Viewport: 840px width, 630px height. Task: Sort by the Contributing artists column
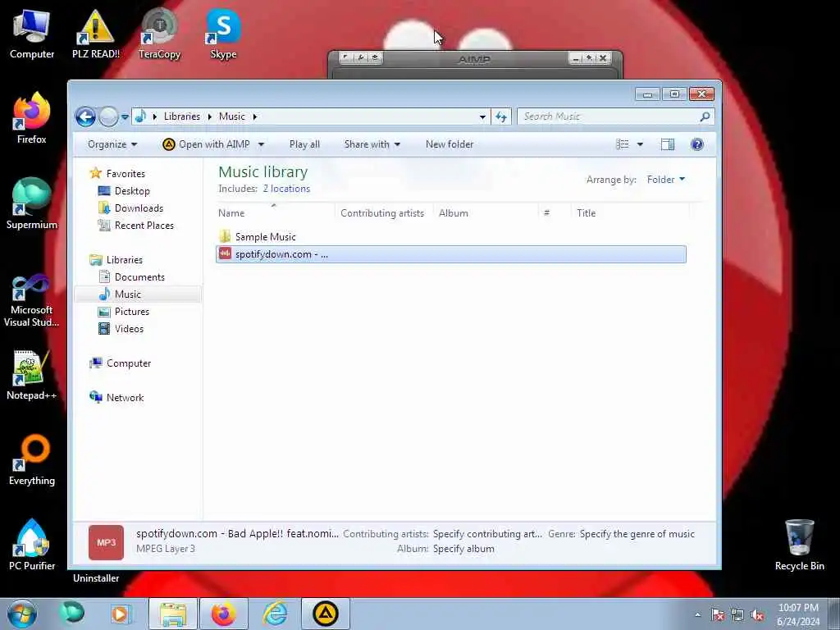click(384, 213)
